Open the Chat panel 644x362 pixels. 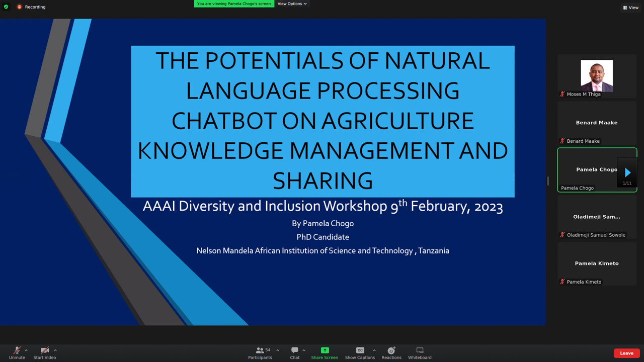[x=295, y=353]
